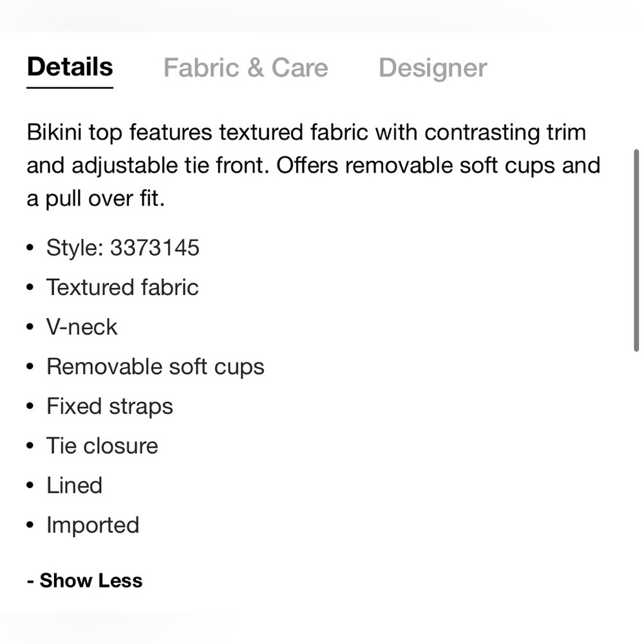Click the Removable soft cups item
The image size is (644, 644).
[x=155, y=366]
